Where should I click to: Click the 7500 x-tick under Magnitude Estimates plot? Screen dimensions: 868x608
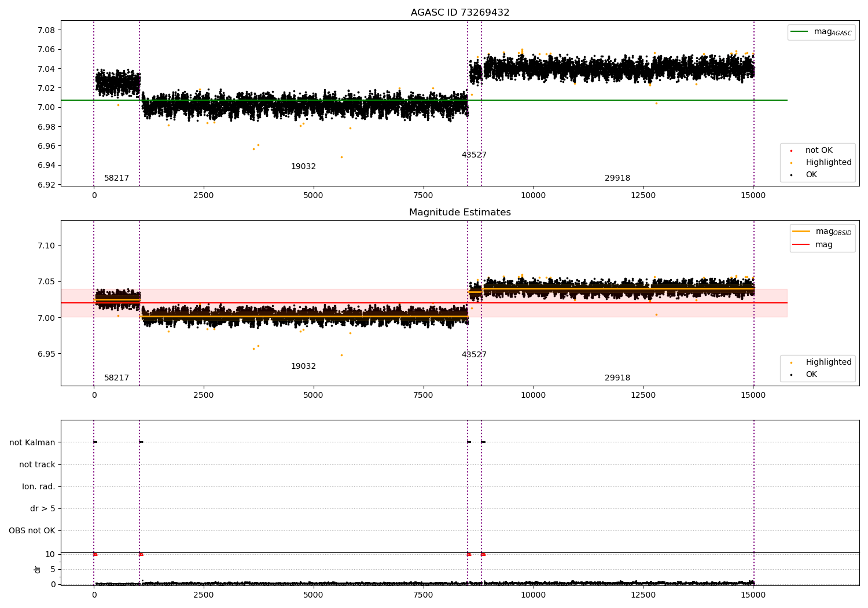pos(423,395)
